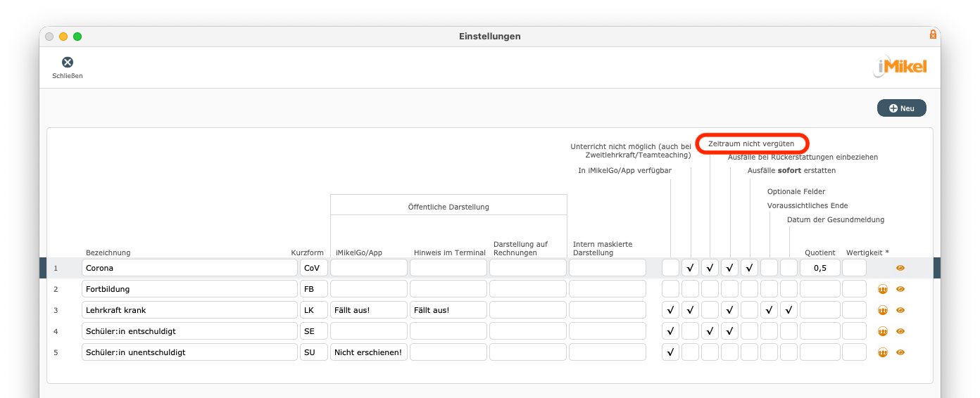Viewport: 980px width, 398px height.
Task: Toggle 'Ausfälle sofort erstatten' for Schüler:in entschuldigt
Action: click(749, 331)
